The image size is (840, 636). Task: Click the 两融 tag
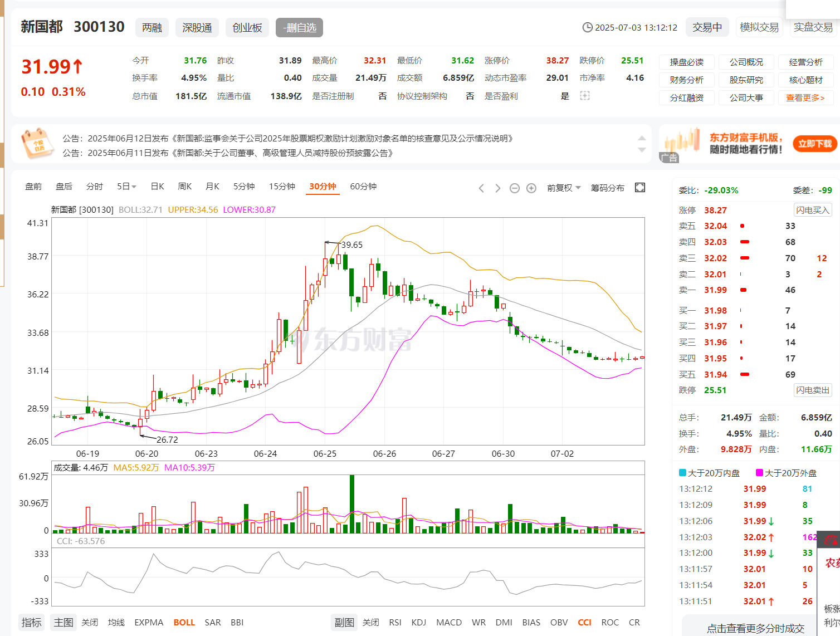(152, 28)
